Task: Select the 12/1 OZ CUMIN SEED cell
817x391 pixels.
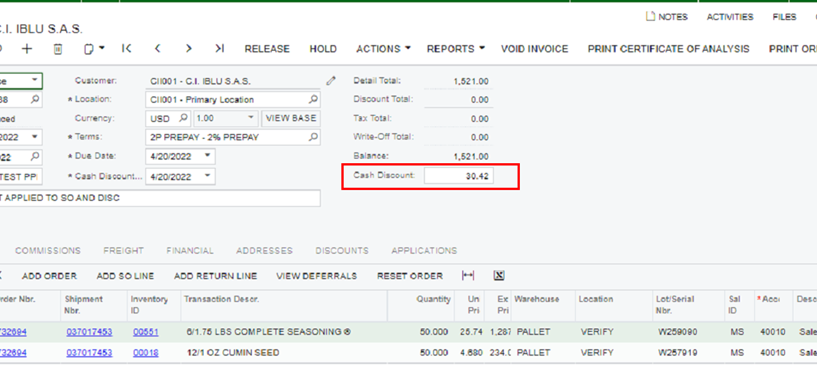Action: coord(284,353)
